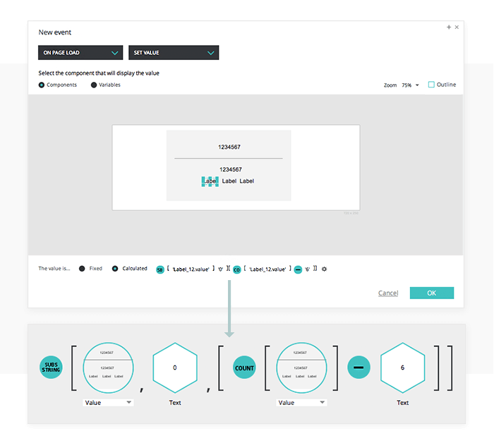Image resolution: width=494 pixels, height=448 pixels.
Task: Select the Components radio option
Action: click(x=41, y=85)
